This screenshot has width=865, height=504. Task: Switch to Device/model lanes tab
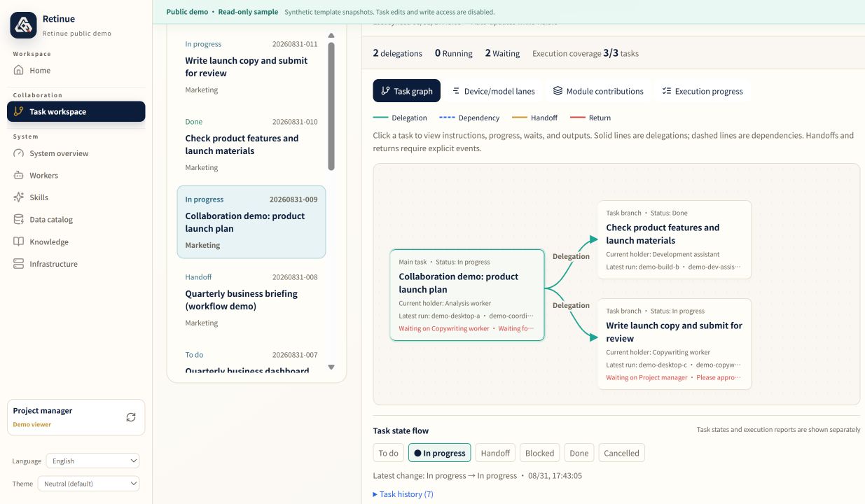(493, 91)
